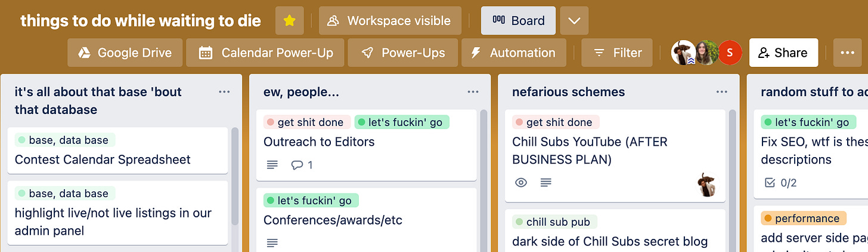868x252 pixels.
Task: Click the "base, data base" label on Contest Calendar card
Action: tap(64, 140)
